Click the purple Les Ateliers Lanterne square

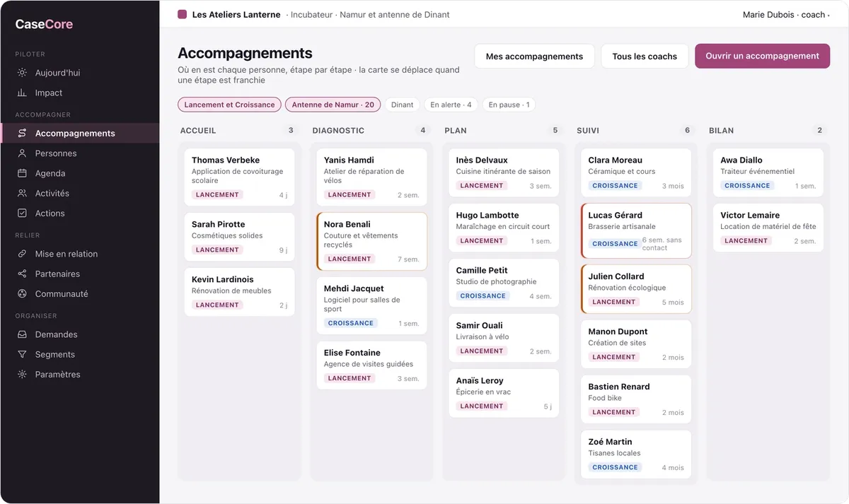point(183,14)
